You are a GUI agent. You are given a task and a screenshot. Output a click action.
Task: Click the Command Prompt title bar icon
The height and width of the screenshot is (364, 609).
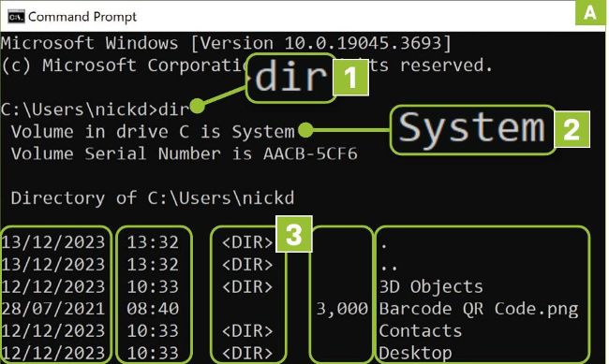(x=16, y=17)
